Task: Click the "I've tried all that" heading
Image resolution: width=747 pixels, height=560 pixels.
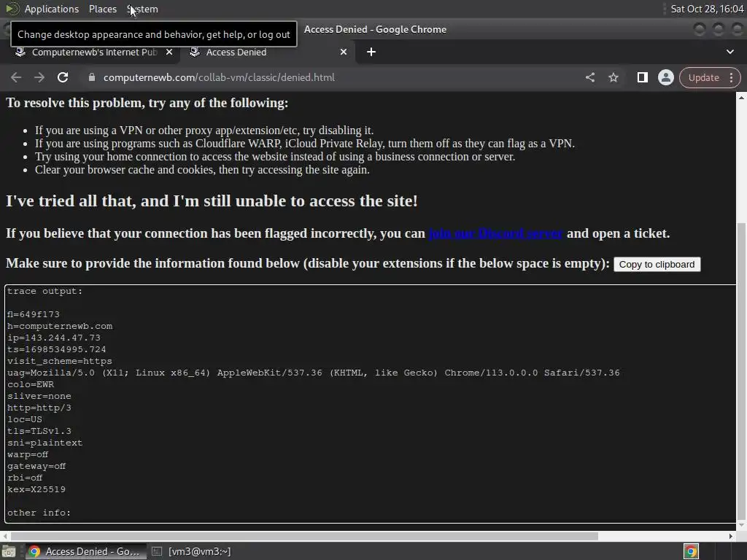Action: 212,201
